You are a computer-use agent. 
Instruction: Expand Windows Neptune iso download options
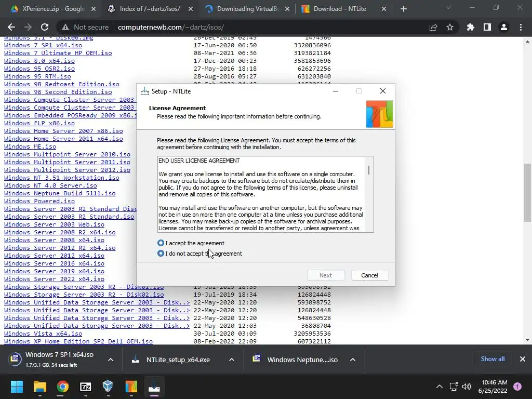pyautogui.click(x=353, y=360)
